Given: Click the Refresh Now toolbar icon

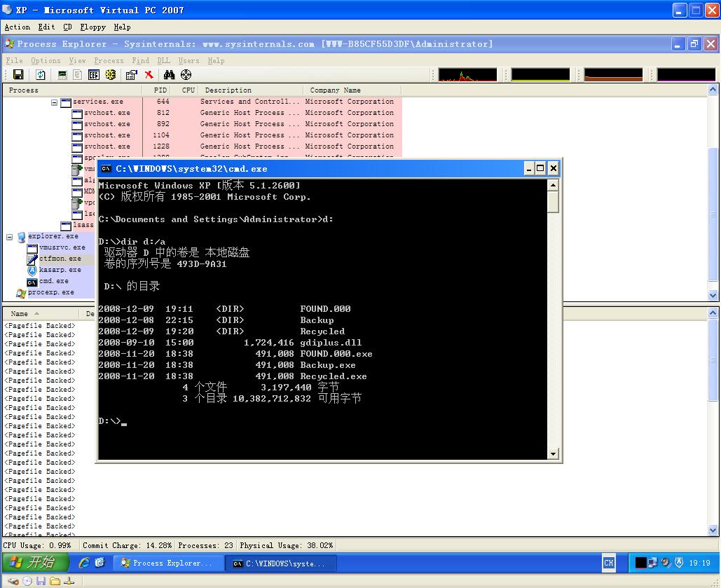Looking at the screenshot, I should (x=41, y=74).
